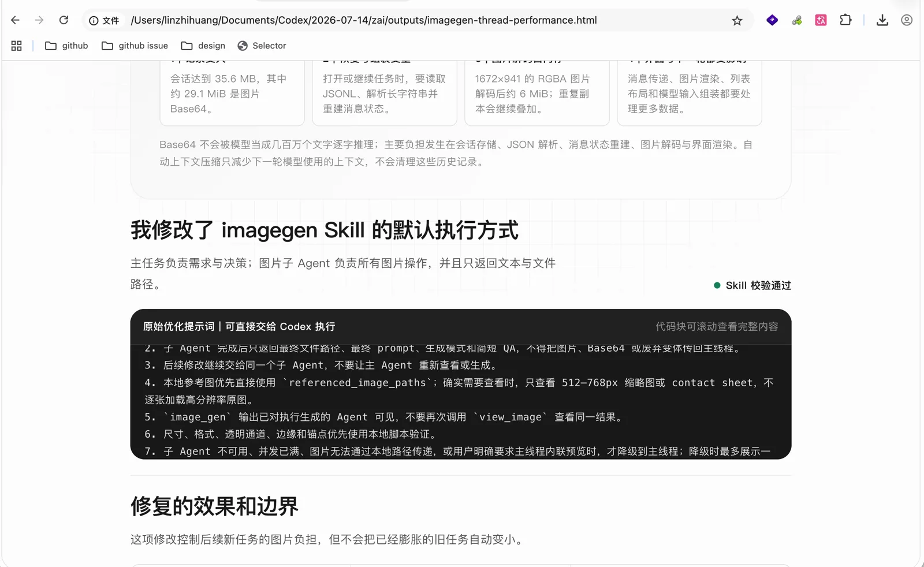This screenshot has width=924, height=567.
Task: Open the github issue bookmarks folder
Action: (x=135, y=46)
